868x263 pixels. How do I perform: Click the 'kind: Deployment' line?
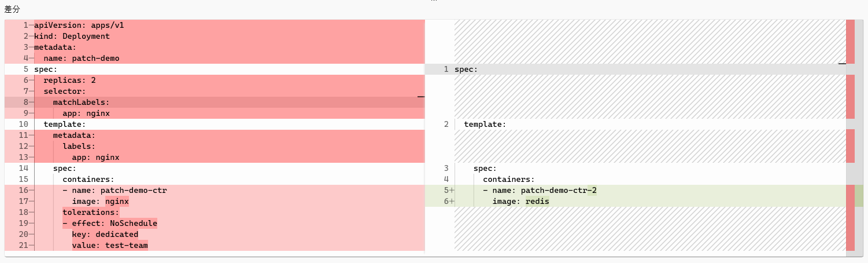click(72, 36)
